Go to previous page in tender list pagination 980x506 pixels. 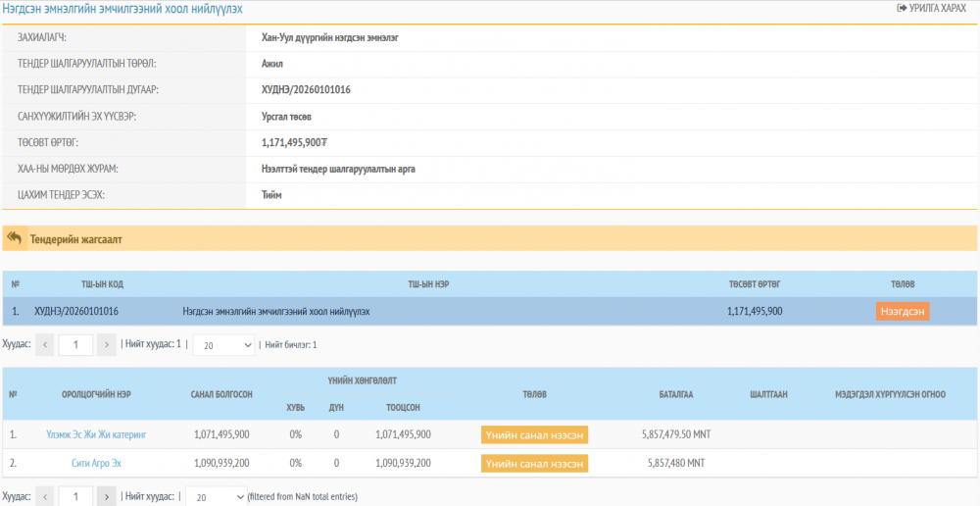tap(45, 345)
